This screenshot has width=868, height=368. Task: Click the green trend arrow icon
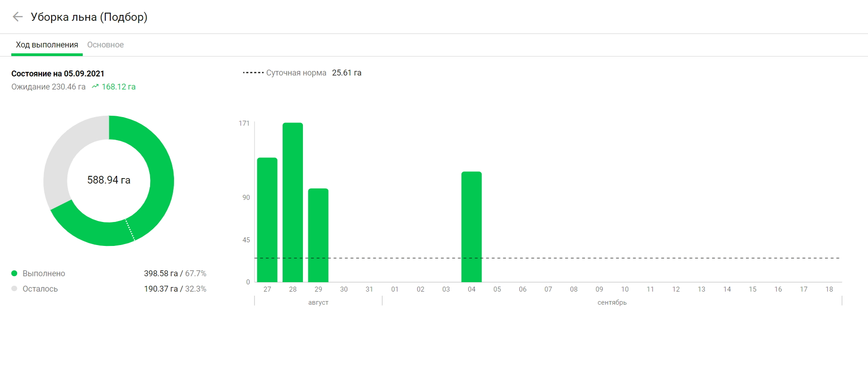pyautogui.click(x=95, y=86)
